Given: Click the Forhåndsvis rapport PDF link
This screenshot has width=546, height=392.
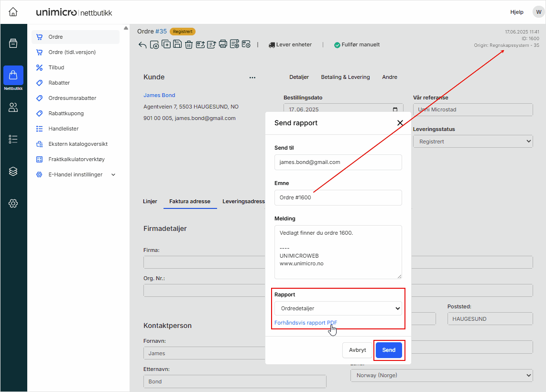Looking at the screenshot, I should click(x=306, y=323).
